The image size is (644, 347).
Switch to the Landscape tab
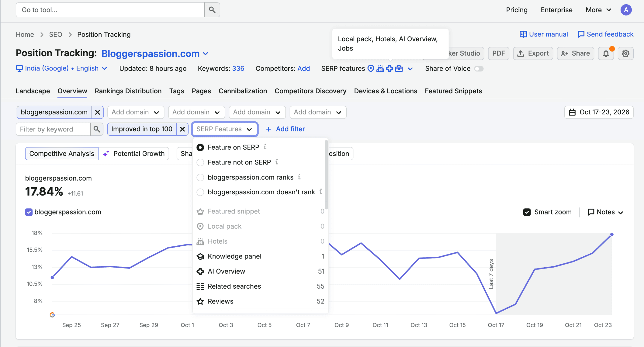click(x=33, y=91)
